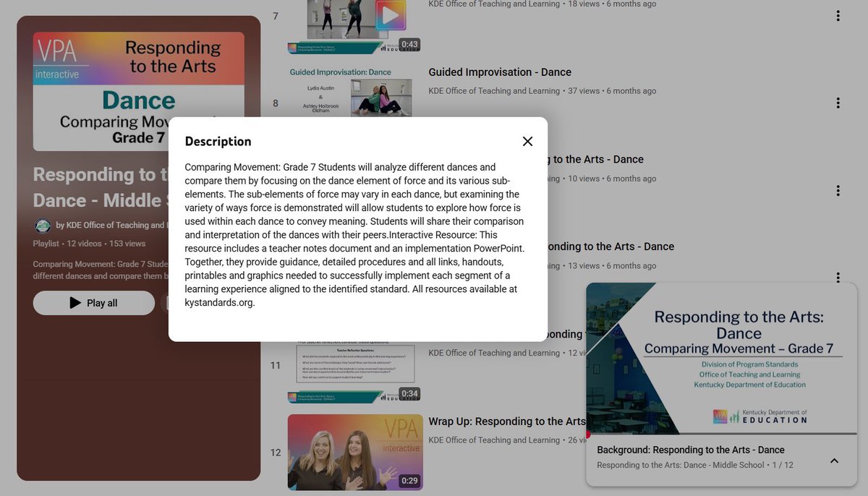
Task: Open KDE Office channel link on video 11 row
Action: (494, 353)
